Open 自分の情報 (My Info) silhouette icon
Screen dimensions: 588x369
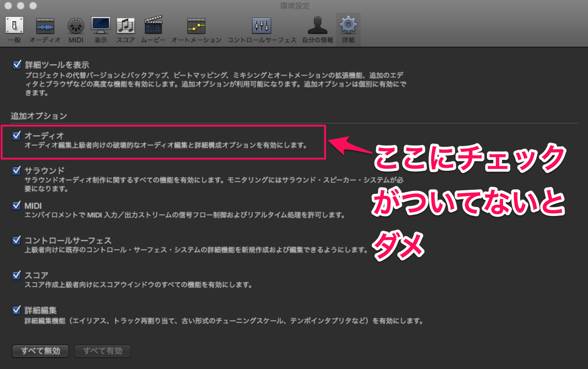(x=318, y=26)
